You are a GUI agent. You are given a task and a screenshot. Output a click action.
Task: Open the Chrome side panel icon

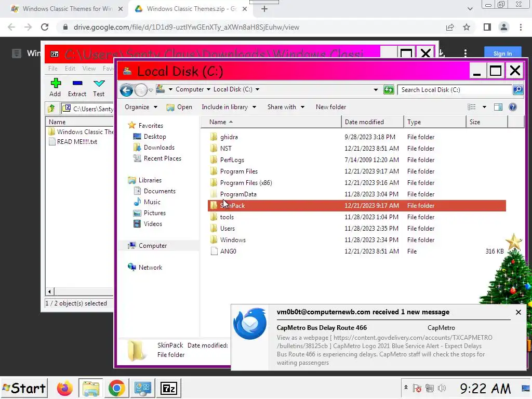(x=487, y=27)
